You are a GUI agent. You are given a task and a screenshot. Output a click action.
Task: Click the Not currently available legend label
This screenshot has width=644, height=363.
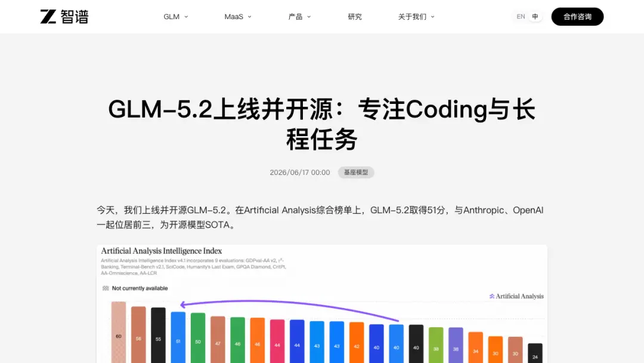140,288
